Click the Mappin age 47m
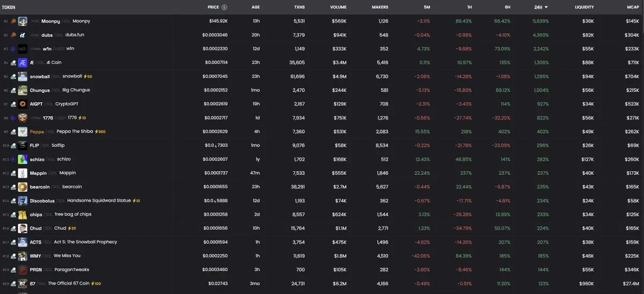Screen dimensions: 644x294 click(x=255, y=173)
